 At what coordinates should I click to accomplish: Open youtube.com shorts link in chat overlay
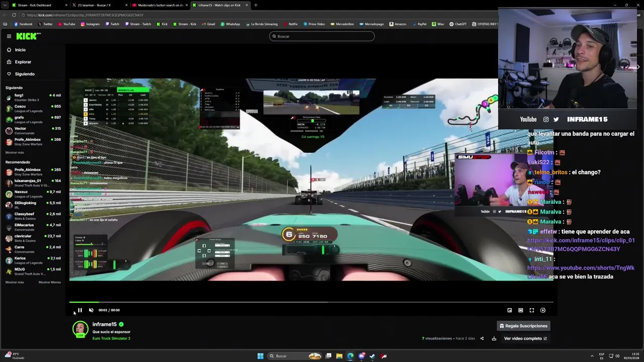pyautogui.click(x=581, y=272)
